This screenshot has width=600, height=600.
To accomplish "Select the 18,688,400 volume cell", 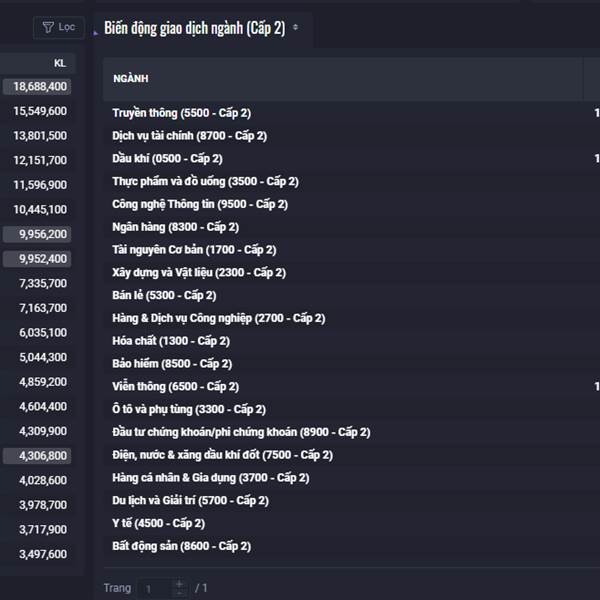I will pos(37,86).
